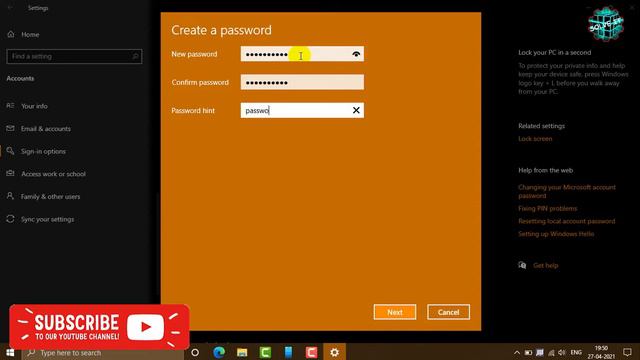Click the Sync your settings icon
This screenshot has height=360, width=640.
point(10,219)
